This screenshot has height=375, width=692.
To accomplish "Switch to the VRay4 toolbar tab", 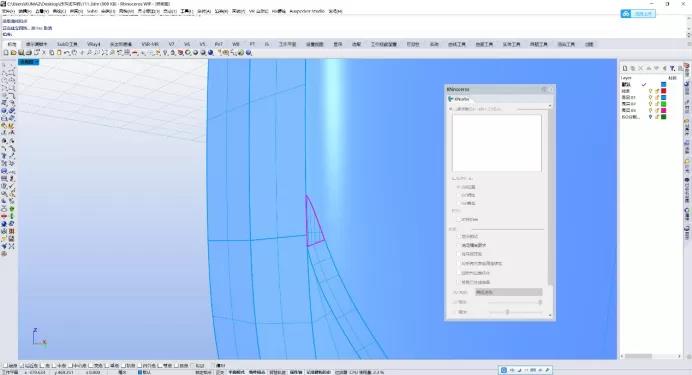I will coord(94,44).
